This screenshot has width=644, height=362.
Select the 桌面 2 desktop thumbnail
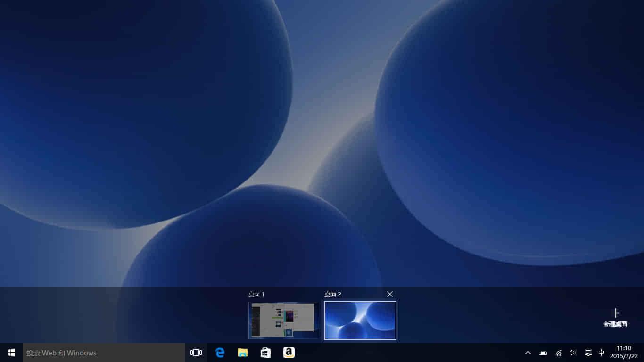[360, 320]
